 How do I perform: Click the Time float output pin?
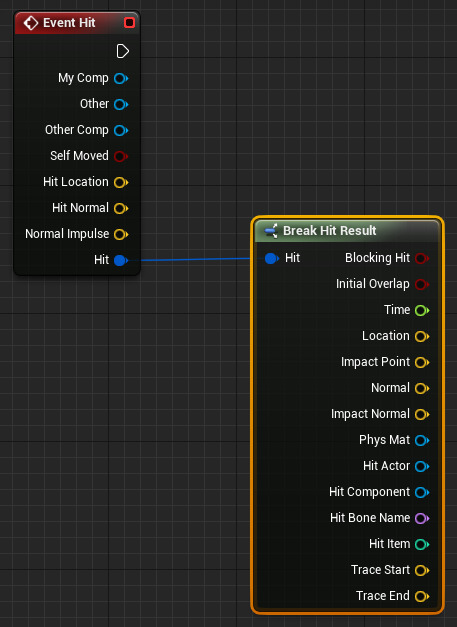click(422, 310)
